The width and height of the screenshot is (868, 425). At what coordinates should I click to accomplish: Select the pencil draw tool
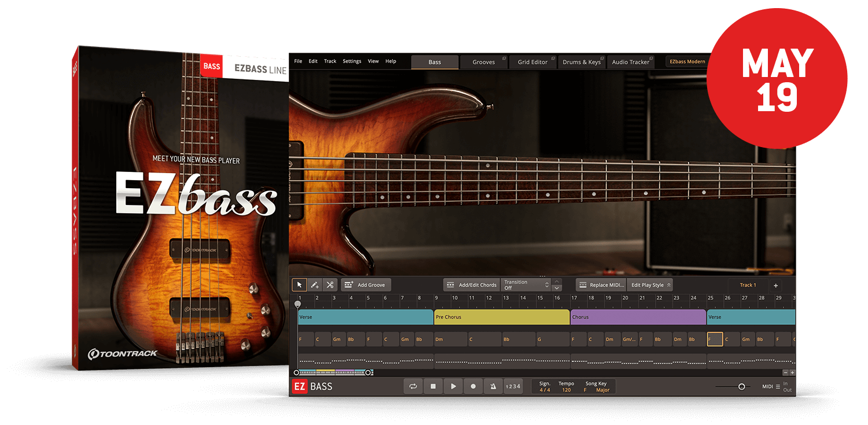click(315, 285)
